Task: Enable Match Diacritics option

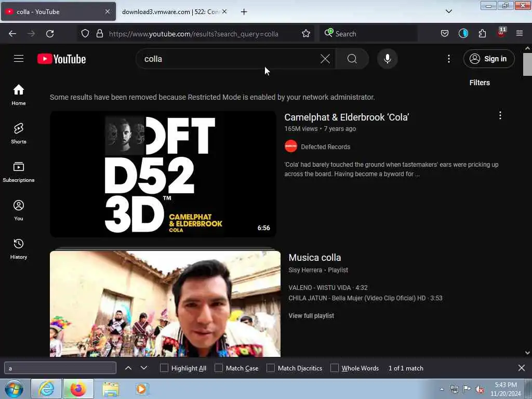Action: (x=270, y=368)
